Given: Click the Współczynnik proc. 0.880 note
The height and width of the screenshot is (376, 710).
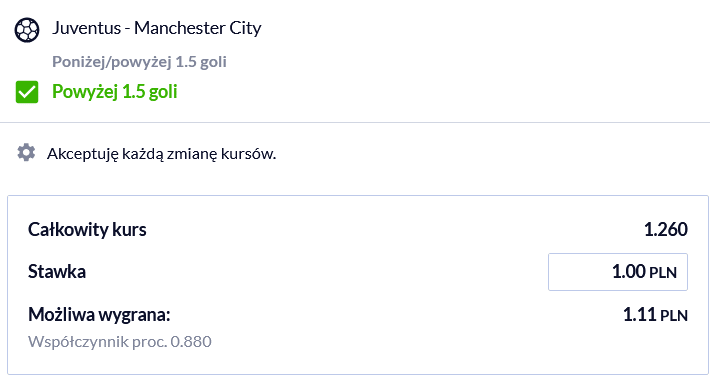Looking at the screenshot, I should point(120,342).
